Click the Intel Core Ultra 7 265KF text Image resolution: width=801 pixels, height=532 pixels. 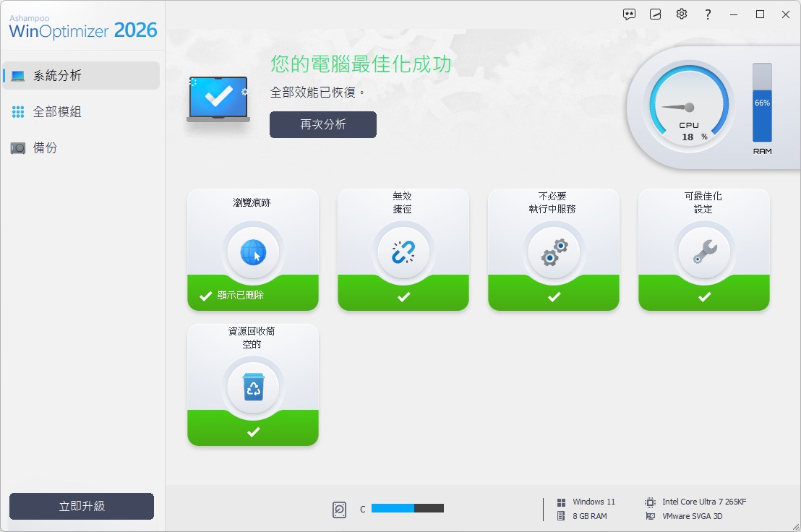pyautogui.click(x=704, y=502)
